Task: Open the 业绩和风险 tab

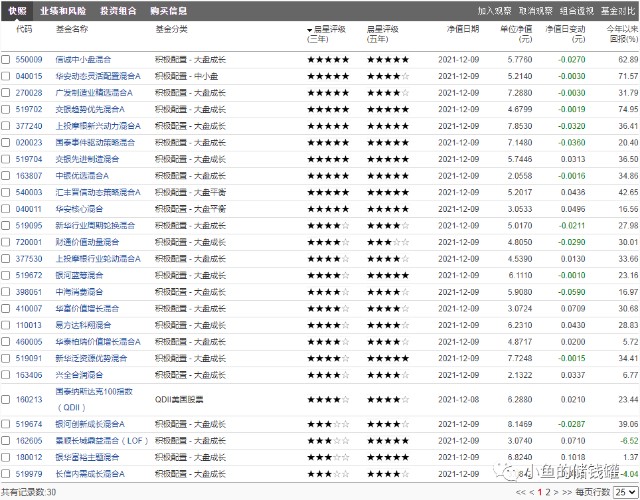Action: click(x=63, y=11)
